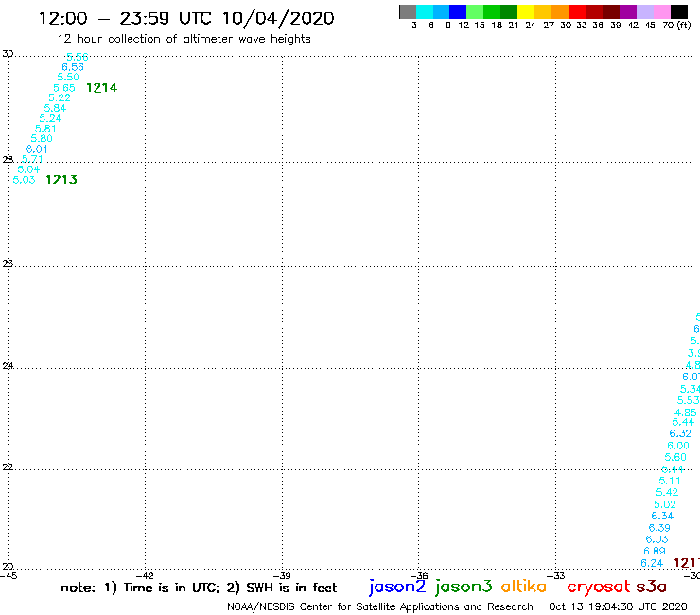Select the pink legend swatch
The width and height of the screenshot is (700, 615).
pos(661,11)
